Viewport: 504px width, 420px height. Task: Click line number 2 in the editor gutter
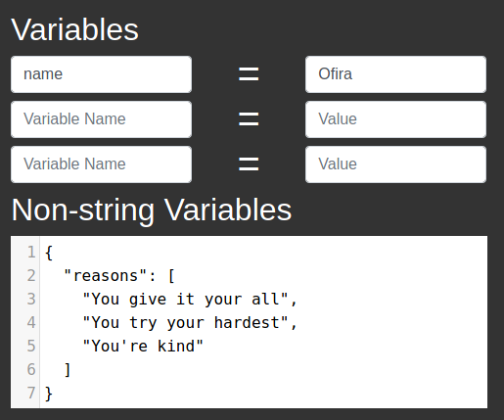tap(31, 276)
